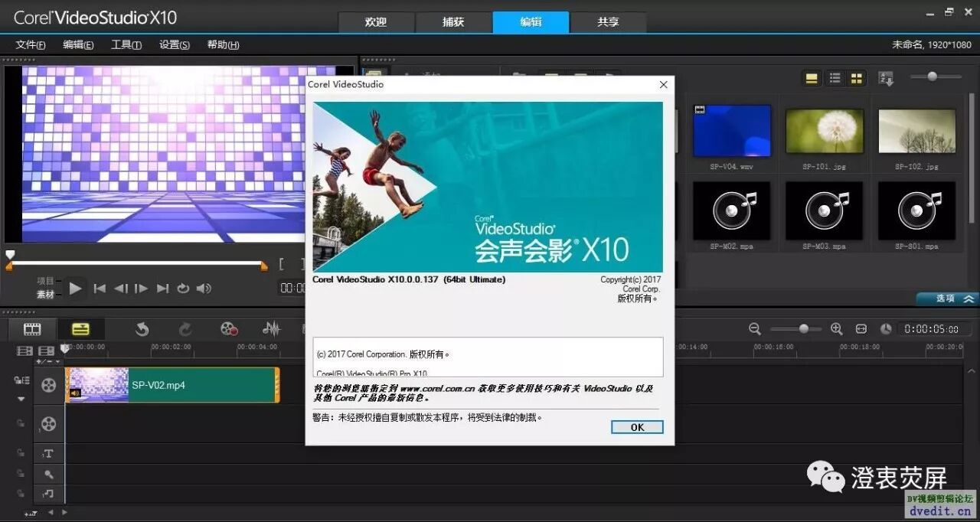
Task: Close the Corel VideoStudio About dialog
Action: pyautogui.click(x=663, y=84)
